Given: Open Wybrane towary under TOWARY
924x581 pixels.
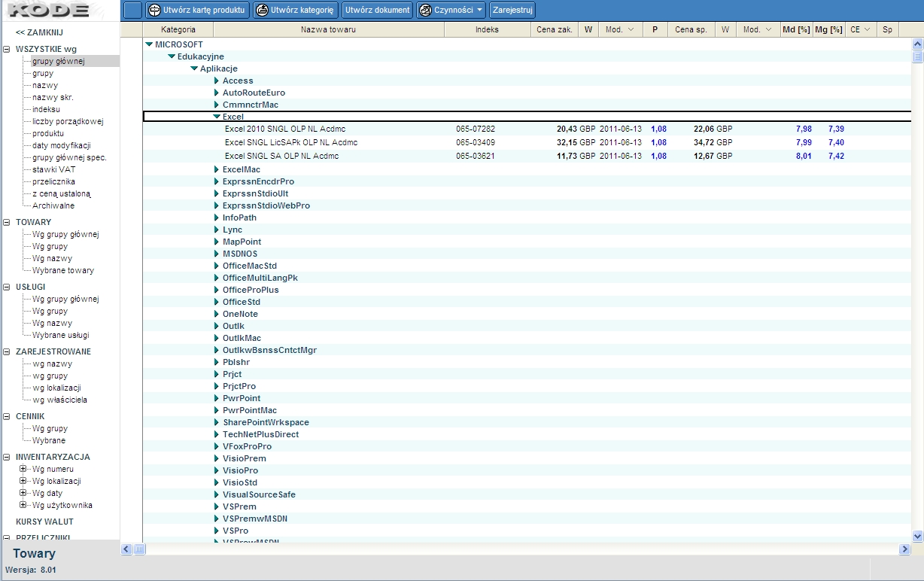Looking at the screenshot, I should pos(63,270).
